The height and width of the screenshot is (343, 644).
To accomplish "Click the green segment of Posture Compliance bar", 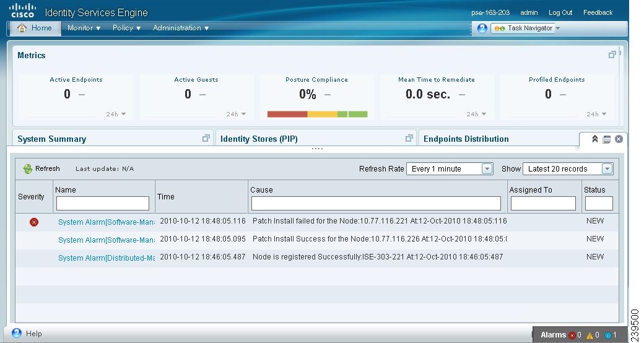I will [x=352, y=114].
